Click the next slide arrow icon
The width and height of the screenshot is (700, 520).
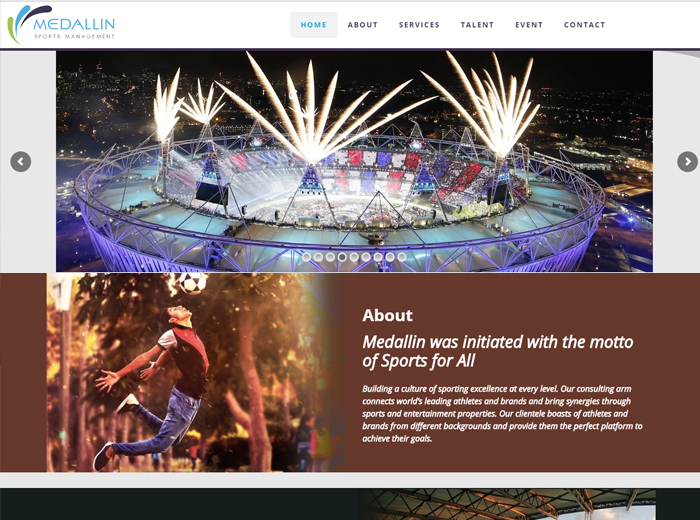[688, 162]
